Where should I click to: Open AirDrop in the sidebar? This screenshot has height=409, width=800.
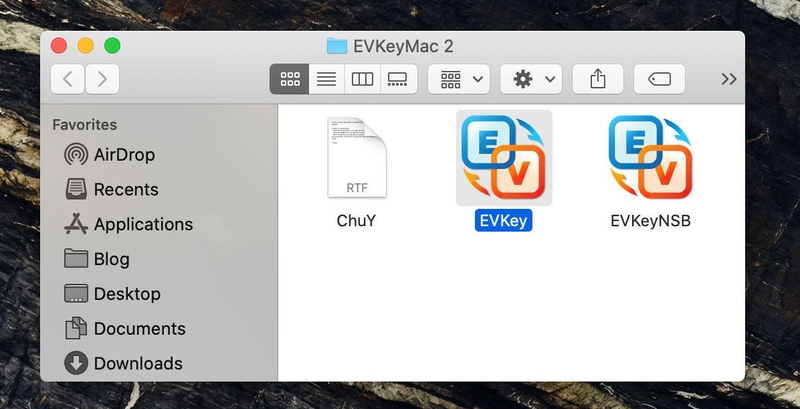click(110, 155)
